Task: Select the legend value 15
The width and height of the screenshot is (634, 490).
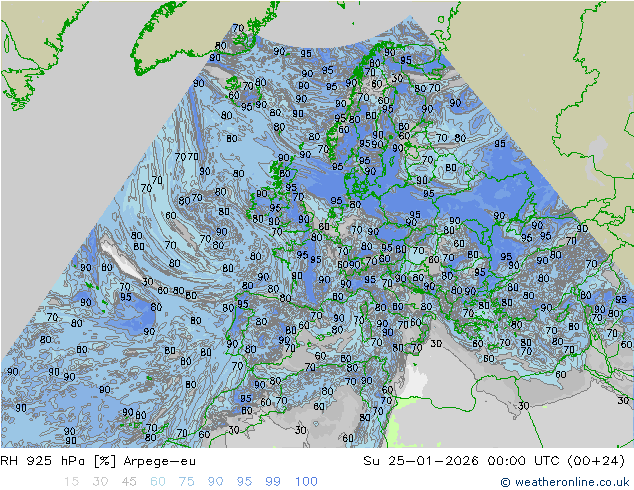Action: tap(71, 482)
